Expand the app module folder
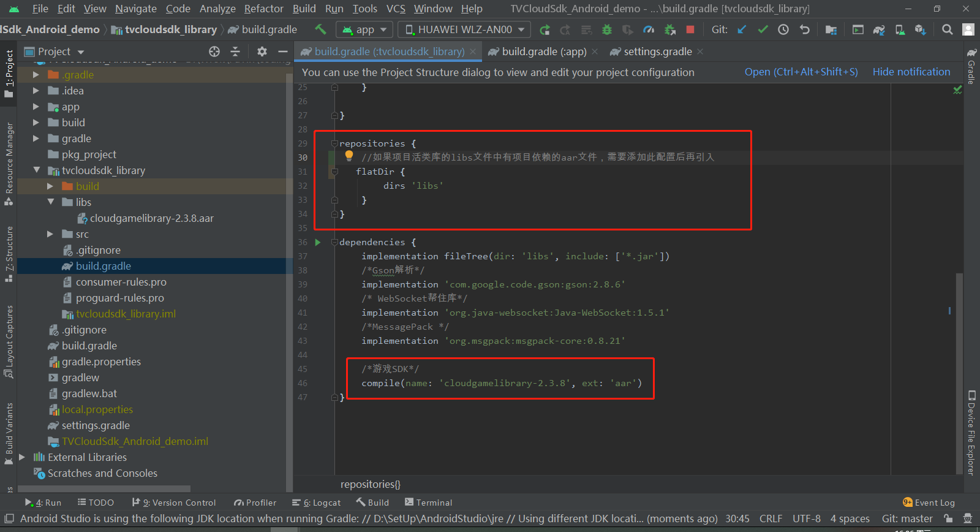The height and width of the screenshot is (532, 980). [x=36, y=107]
